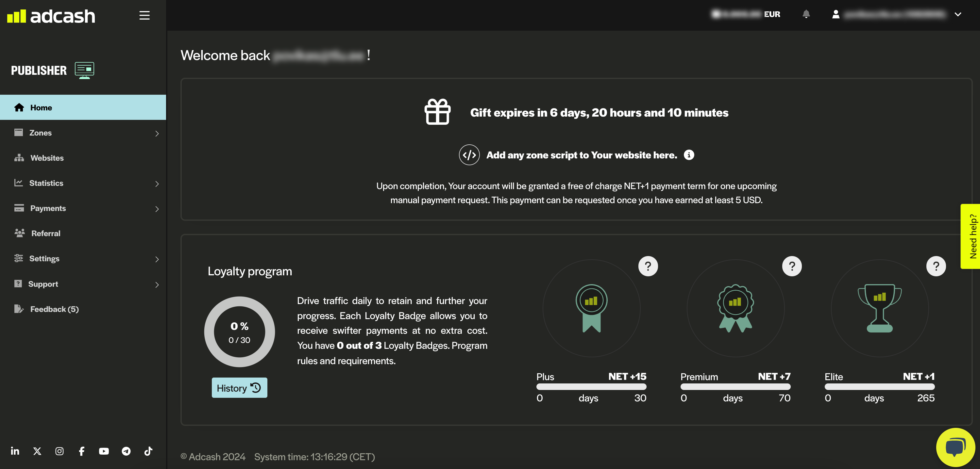Open the Adcash TikTok profile
This screenshot has width=980, height=469.
pyautogui.click(x=148, y=451)
